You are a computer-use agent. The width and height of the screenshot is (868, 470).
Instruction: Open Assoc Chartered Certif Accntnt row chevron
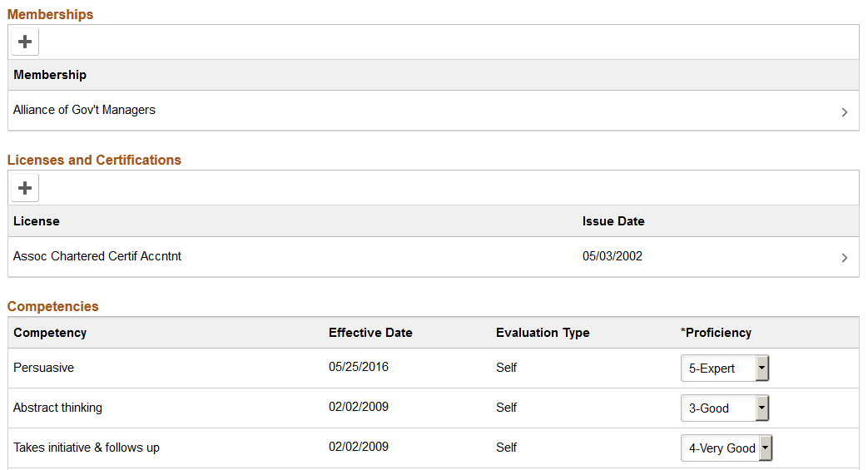844,258
